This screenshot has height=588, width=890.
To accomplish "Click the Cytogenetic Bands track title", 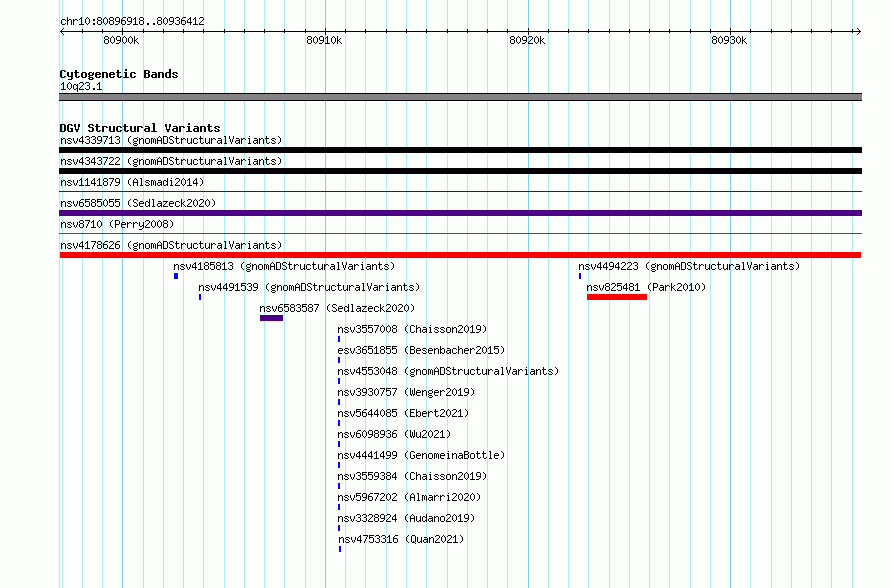I will [x=119, y=74].
